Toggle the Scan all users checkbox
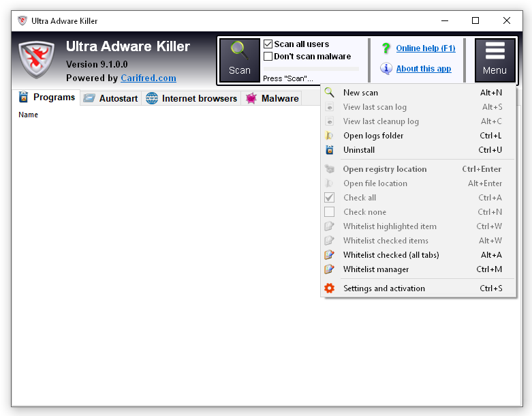The width and height of the screenshot is (532, 416). [x=268, y=44]
